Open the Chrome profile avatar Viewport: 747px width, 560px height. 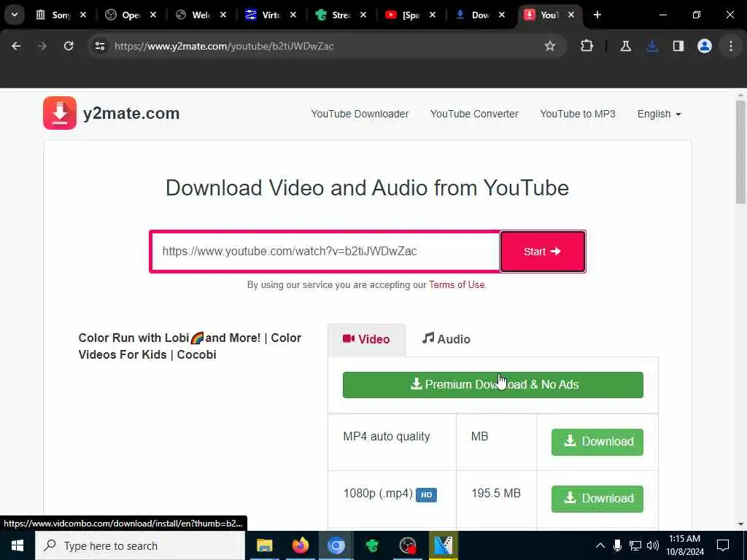click(704, 46)
